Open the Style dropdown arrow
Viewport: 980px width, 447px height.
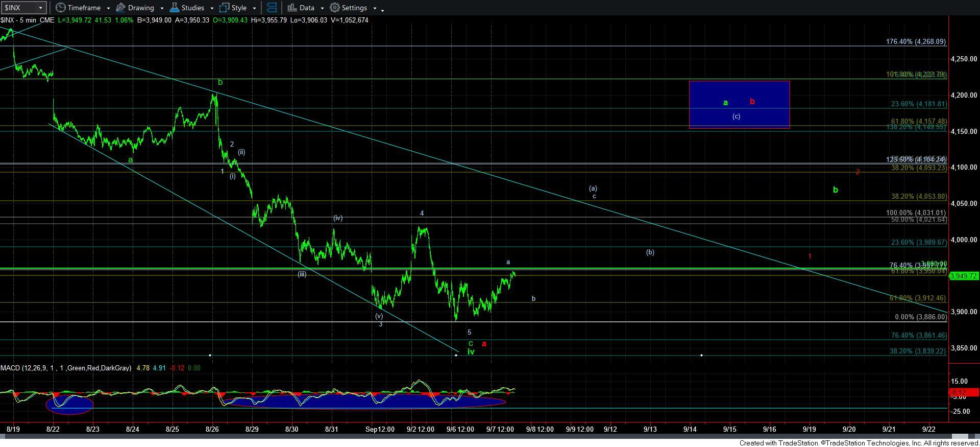point(254,8)
